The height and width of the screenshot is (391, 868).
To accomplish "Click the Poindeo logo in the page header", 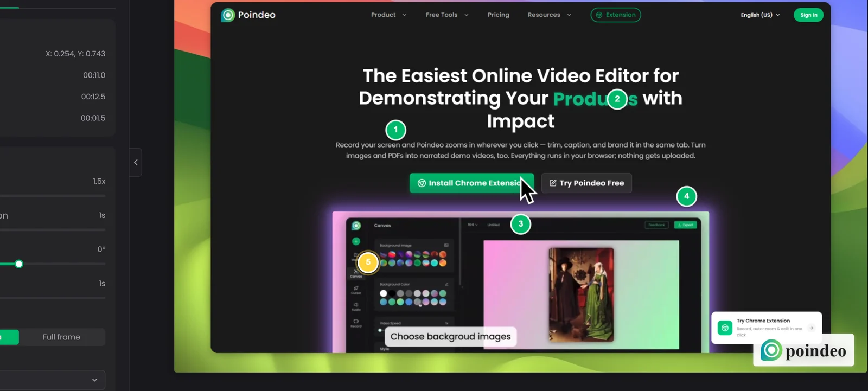I will (248, 15).
